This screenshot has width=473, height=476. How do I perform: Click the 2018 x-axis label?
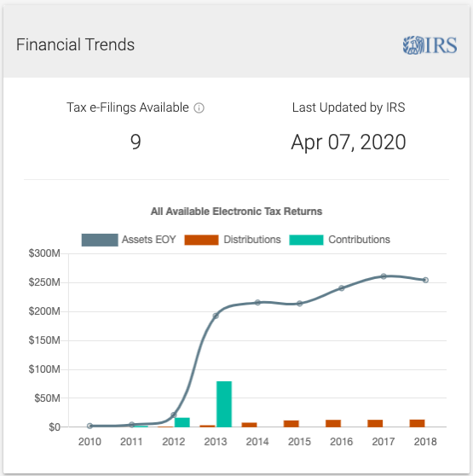tap(425, 442)
